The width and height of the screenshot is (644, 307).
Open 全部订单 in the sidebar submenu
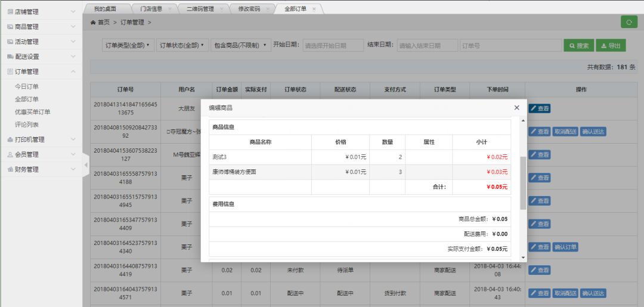point(27,100)
